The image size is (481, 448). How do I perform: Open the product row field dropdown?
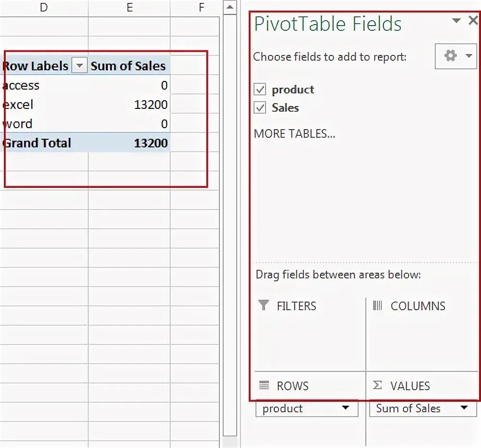click(345, 408)
